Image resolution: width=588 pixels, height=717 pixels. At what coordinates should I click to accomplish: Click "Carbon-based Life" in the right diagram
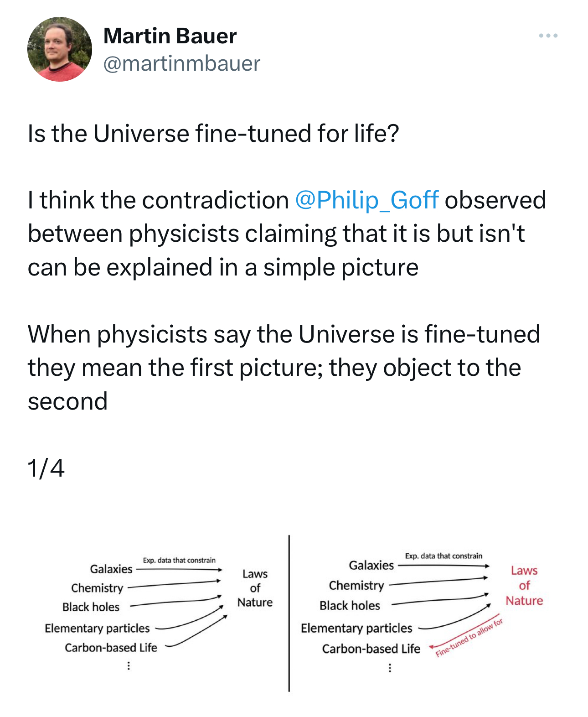coord(371,649)
